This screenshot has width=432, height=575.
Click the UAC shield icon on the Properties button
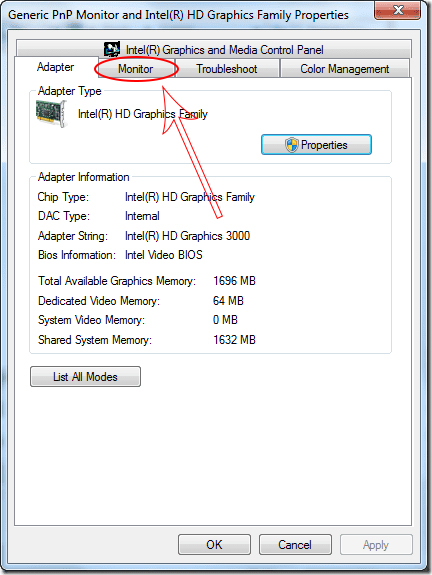click(292, 145)
